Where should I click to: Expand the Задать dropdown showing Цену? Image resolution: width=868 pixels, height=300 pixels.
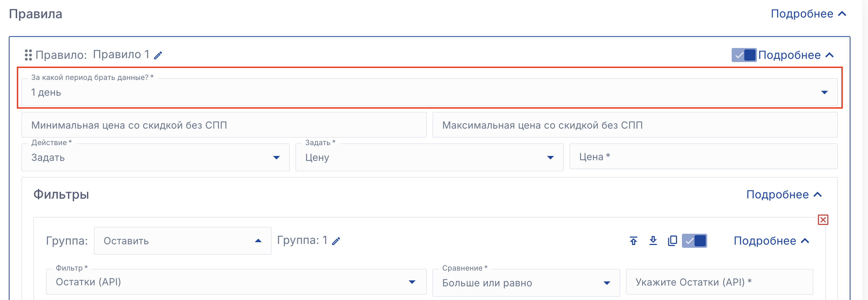point(429,157)
